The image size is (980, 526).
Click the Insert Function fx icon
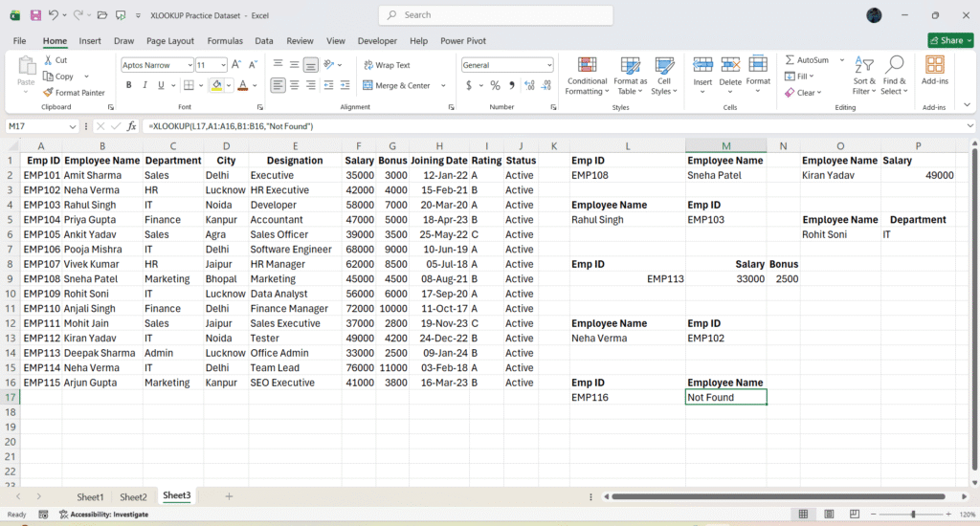point(131,126)
